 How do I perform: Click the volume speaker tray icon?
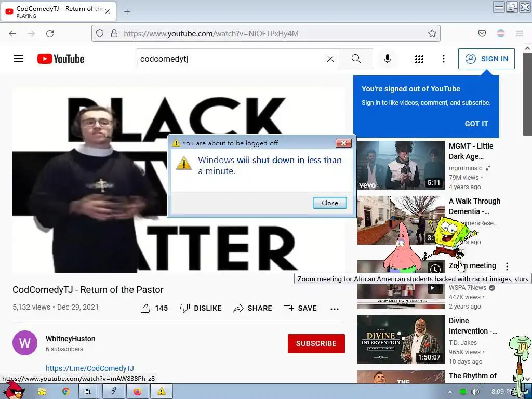[x=475, y=392]
